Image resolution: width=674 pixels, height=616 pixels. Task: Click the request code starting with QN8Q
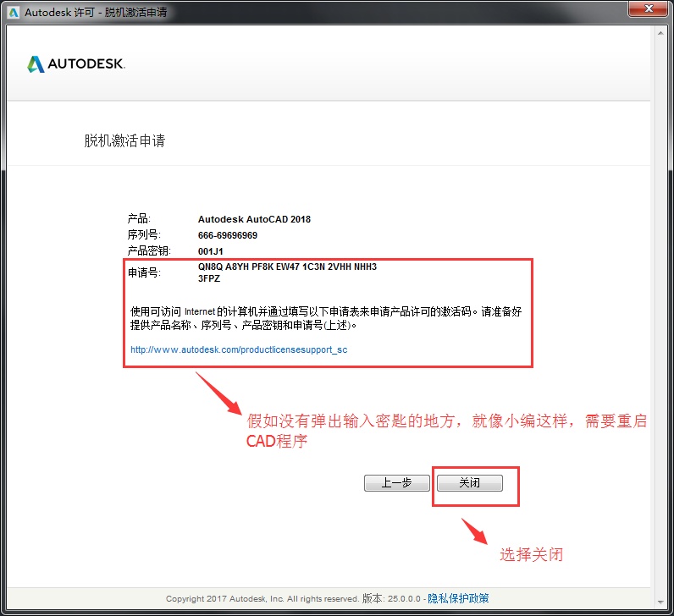(x=287, y=267)
